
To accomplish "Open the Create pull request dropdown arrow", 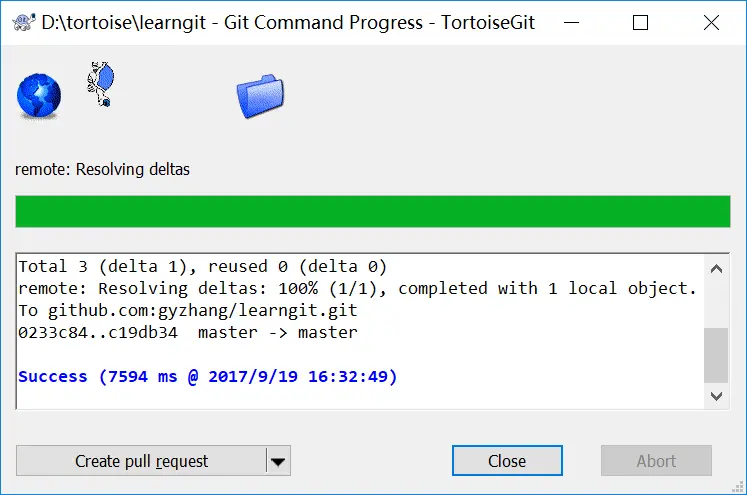I will [278, 461].
